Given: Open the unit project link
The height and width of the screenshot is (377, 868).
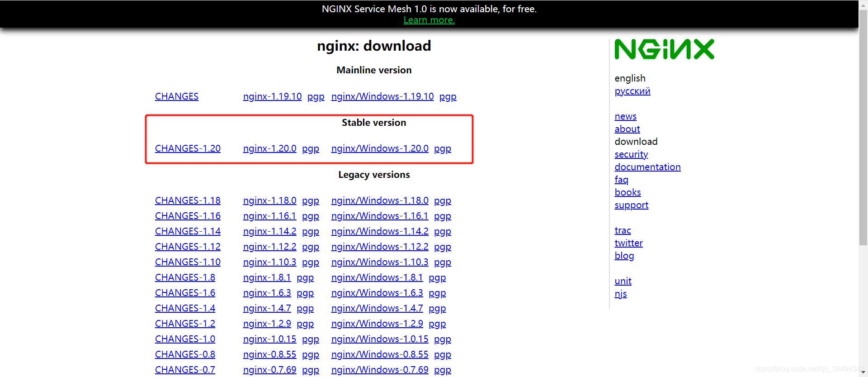Looking at the screenshot, I should pos(623,281).
